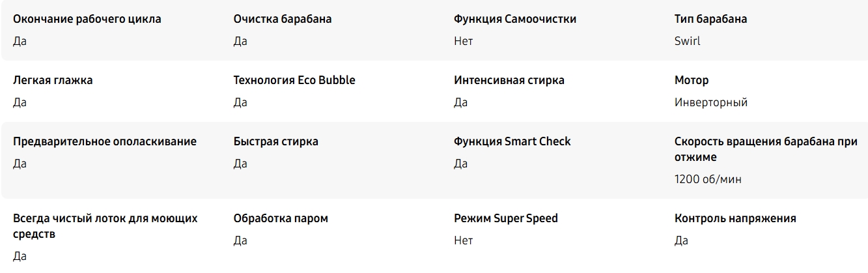Viewport: 868px width, 273px height.
Task: Click the "Swirl" drum type value
Action: (687, 41)
